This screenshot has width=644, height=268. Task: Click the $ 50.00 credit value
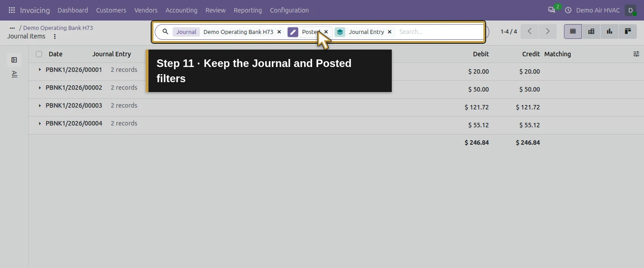(x=530, y=89)
